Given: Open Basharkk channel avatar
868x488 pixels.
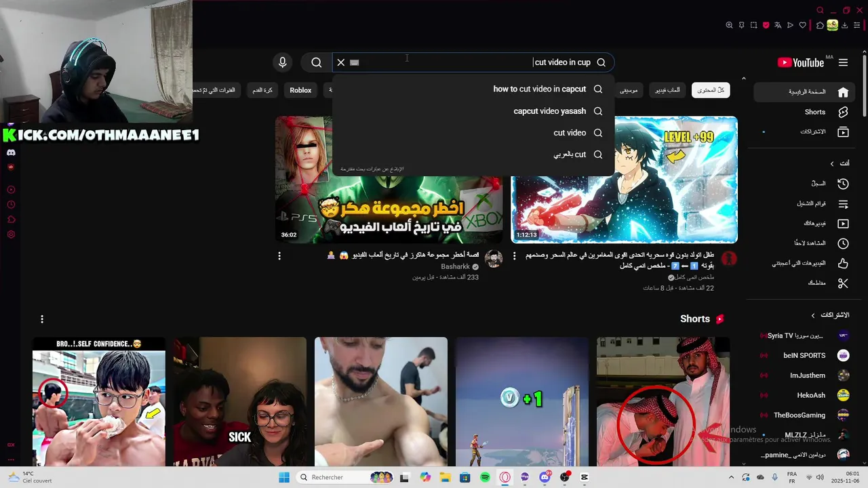Looking at the screenshot, I should (494, 258).
